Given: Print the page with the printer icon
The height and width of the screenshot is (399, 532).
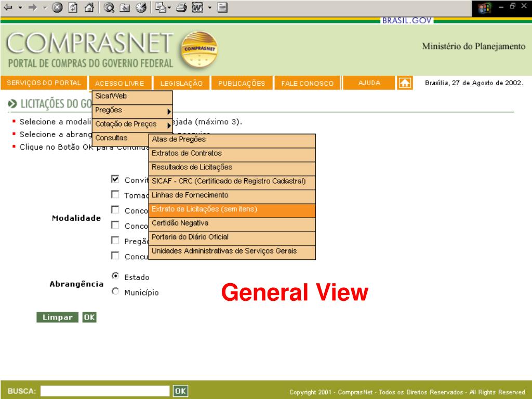Looking at the screenshot, I should click(x=181, y=7).
